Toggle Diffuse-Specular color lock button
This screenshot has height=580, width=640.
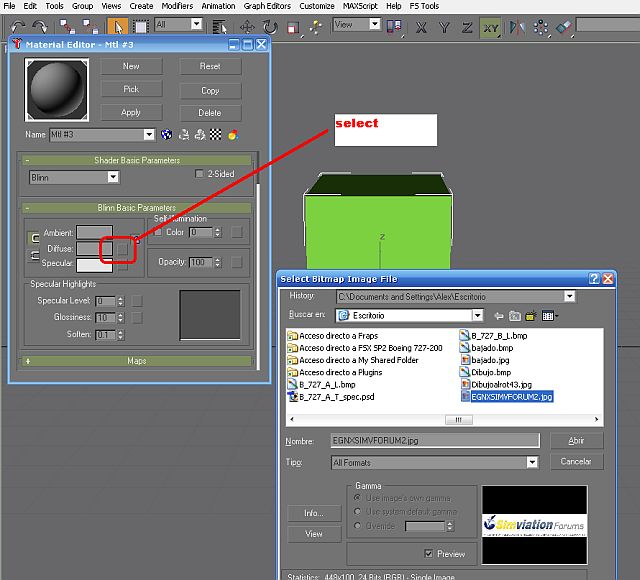pos(34,256)
